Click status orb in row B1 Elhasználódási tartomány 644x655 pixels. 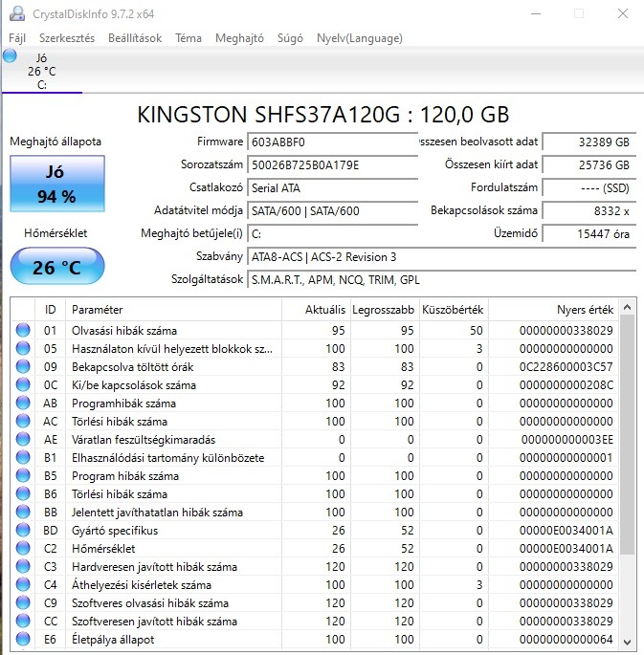click(x=23, y=457)
